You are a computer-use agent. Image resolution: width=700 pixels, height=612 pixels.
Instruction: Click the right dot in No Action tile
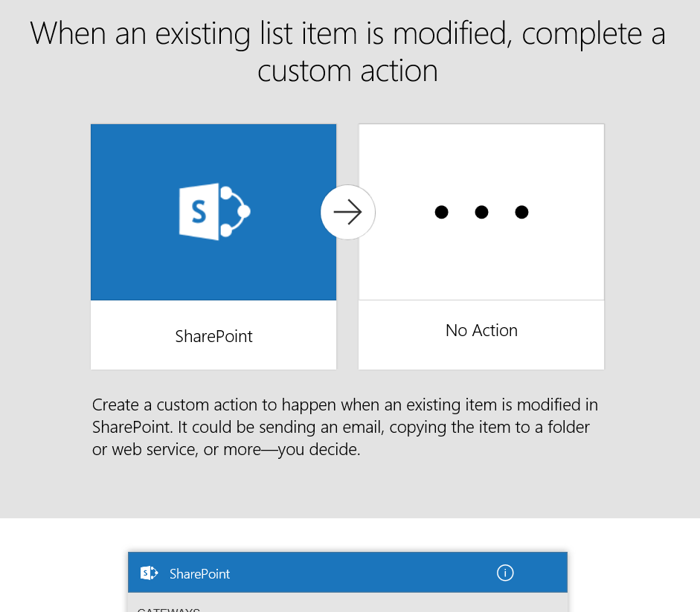click(x=521, y=213)
